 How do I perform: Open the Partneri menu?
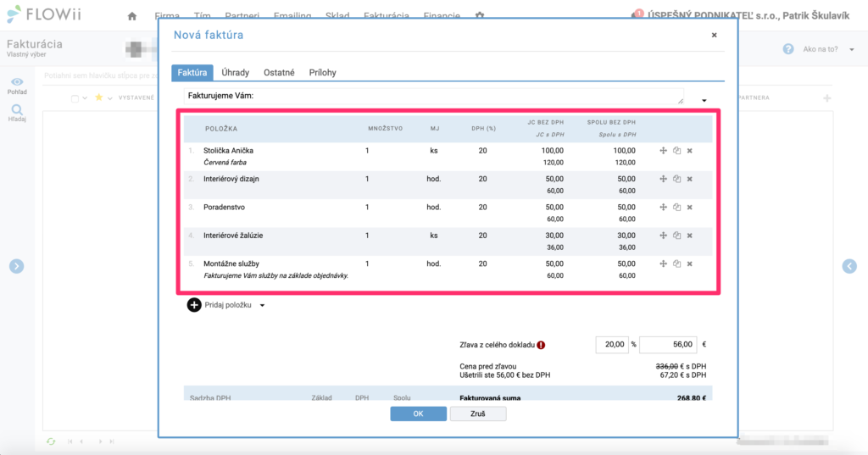(x=242, y=16)
